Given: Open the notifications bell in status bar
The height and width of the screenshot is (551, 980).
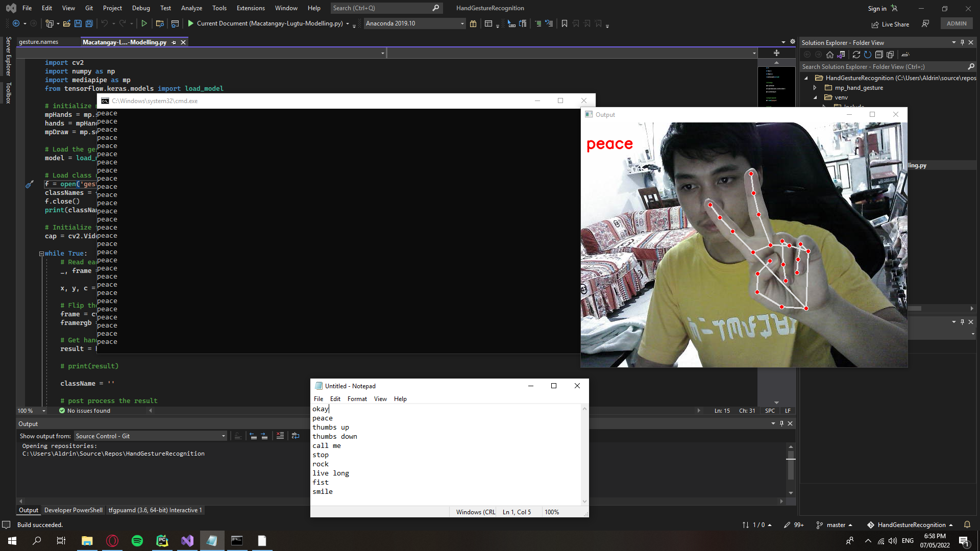Looking at the screenshot, I should 967,524.
